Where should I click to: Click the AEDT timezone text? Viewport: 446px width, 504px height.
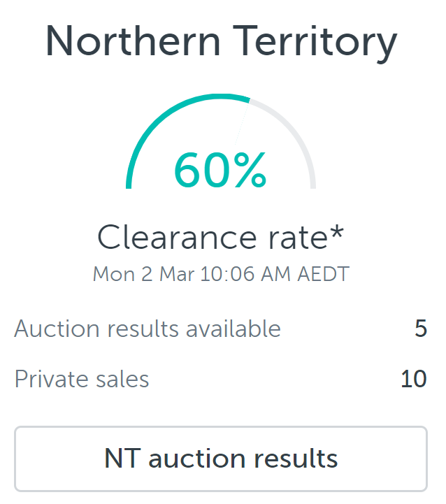(323, 274)
